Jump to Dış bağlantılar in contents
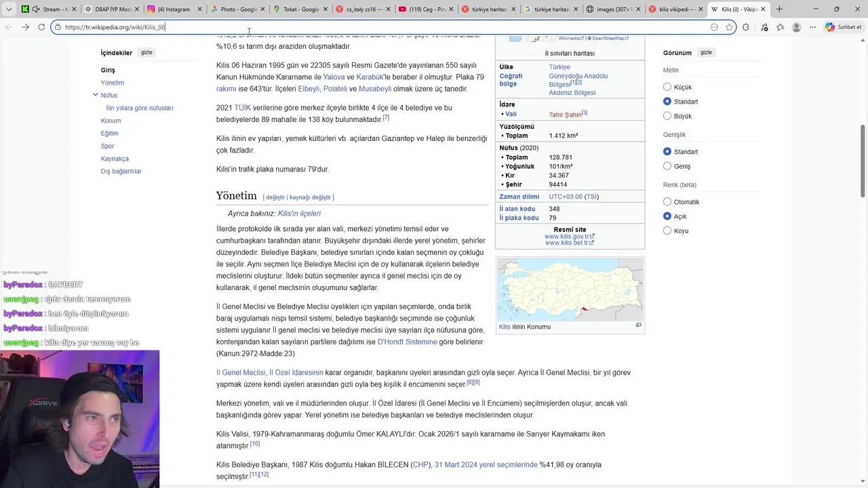Image resolution: width=868 pixels, height=488 pixels. point(121,171)
